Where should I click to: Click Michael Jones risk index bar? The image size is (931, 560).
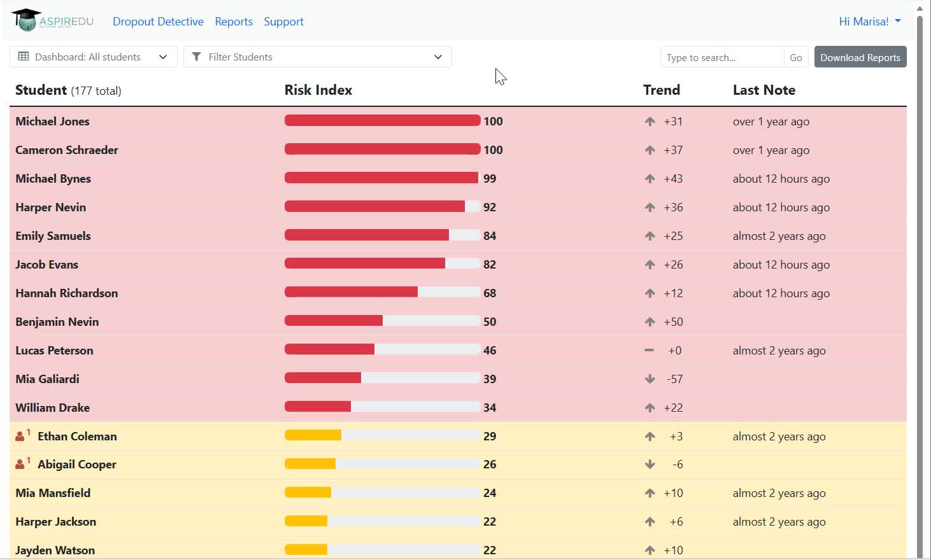tap(382, 120)
